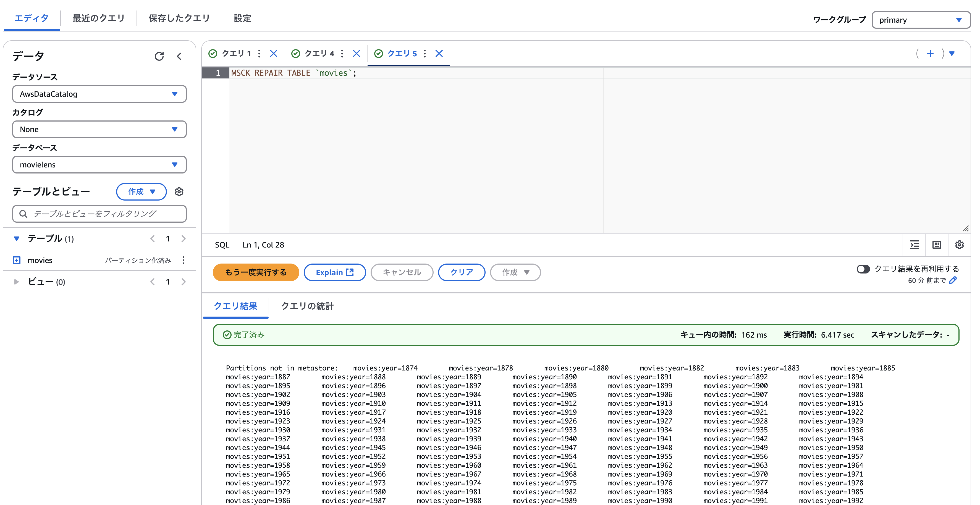The height and width of the screenshot is (505, 980).
Task: Go to previous page of tables
Action: pos(152,238)
